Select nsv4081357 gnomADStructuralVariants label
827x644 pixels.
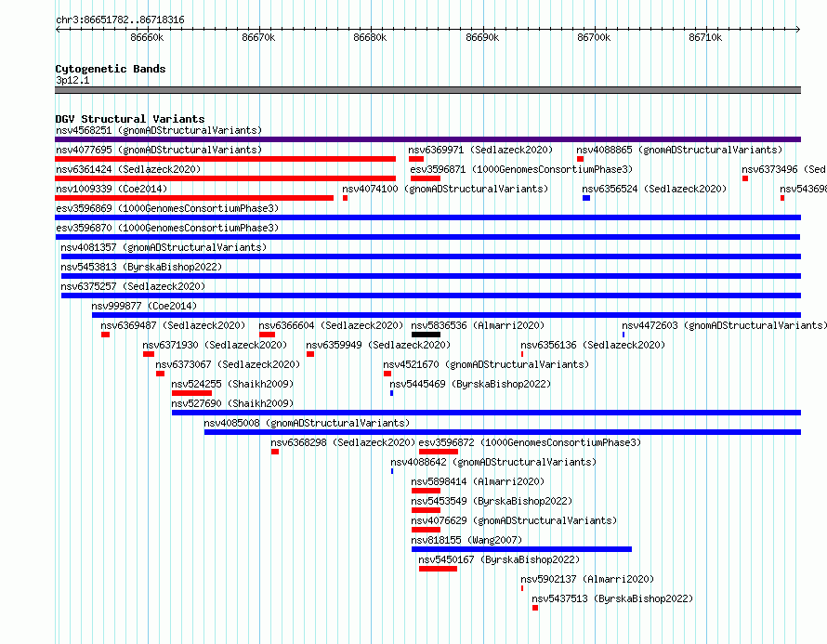(164, 247)
